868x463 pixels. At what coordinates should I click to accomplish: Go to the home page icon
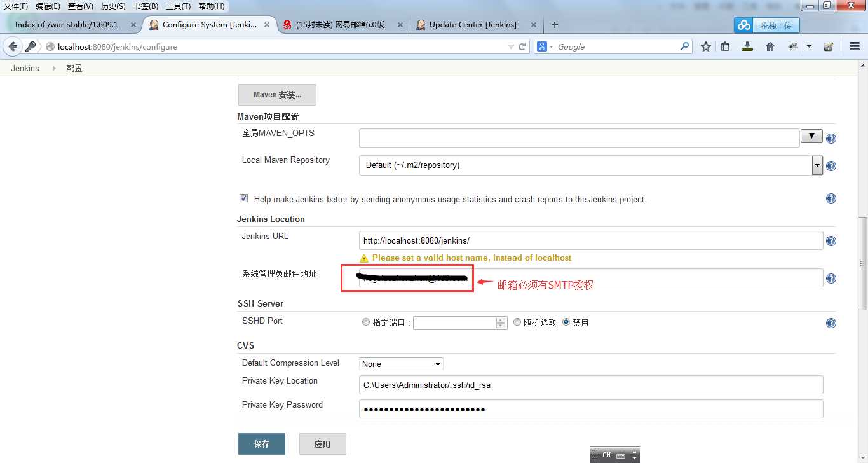(x=770, y=46)
